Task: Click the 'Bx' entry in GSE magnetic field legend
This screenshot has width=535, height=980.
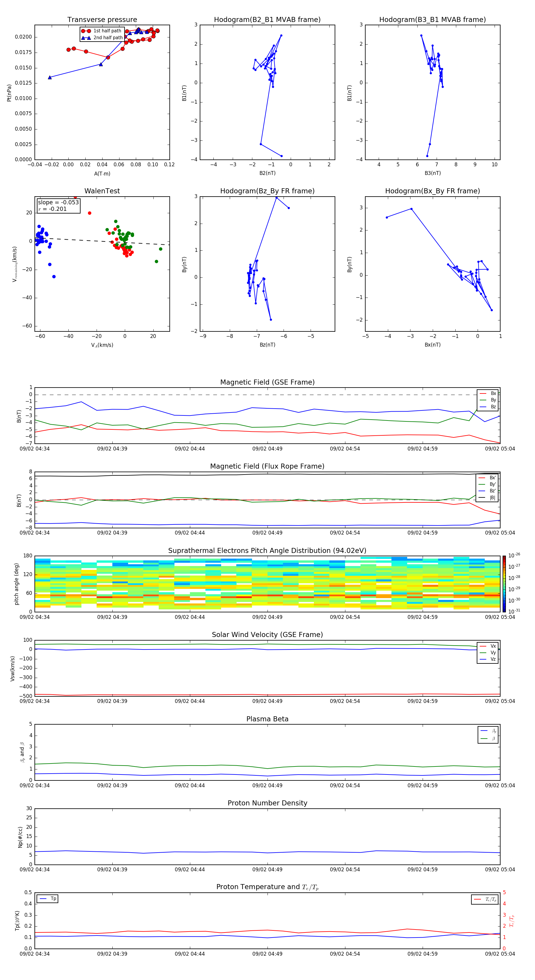Action: point(488,393)
